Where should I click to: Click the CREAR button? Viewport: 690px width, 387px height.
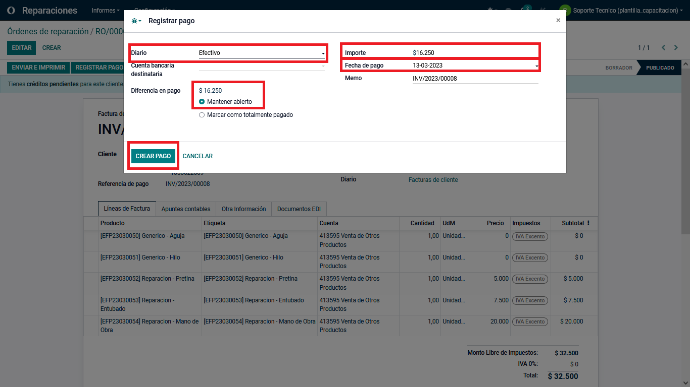51,48
